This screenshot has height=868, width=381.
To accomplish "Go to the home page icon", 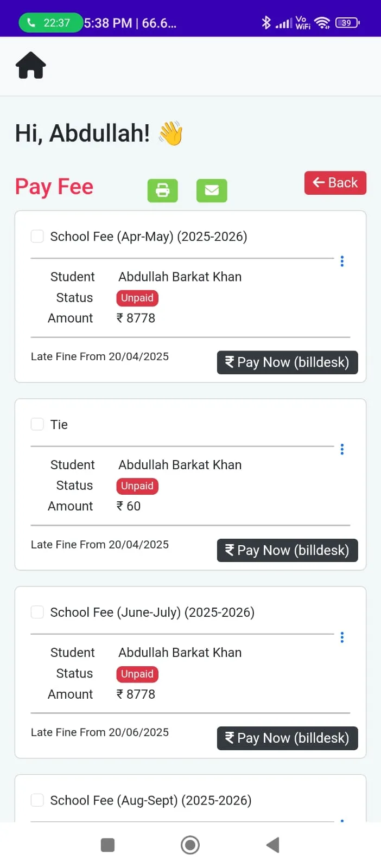I will click(31, 66).
